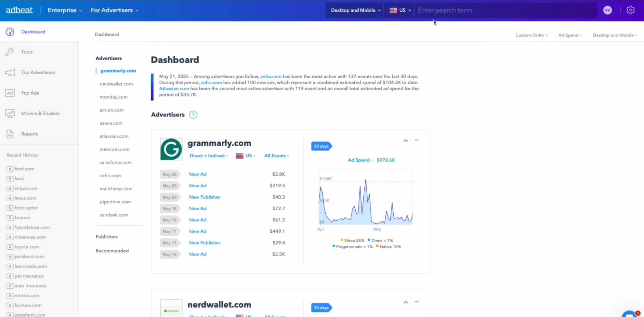The image size is (644, 317).
Task: Click the 'K' icon beside ford raptor
Action: coord(10,208)
